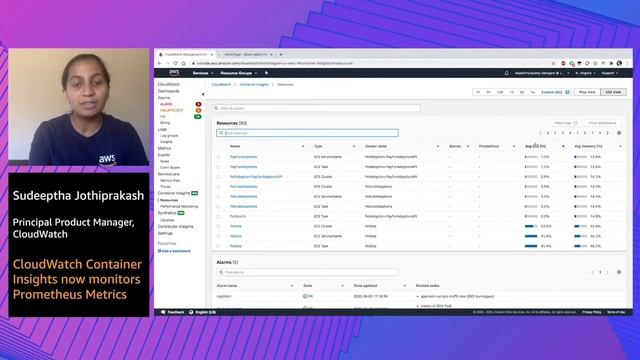Viewport: 640px width, 360px height.
Task: Click the Chrome extensions puzzle icon
Action: coord(611,63)
